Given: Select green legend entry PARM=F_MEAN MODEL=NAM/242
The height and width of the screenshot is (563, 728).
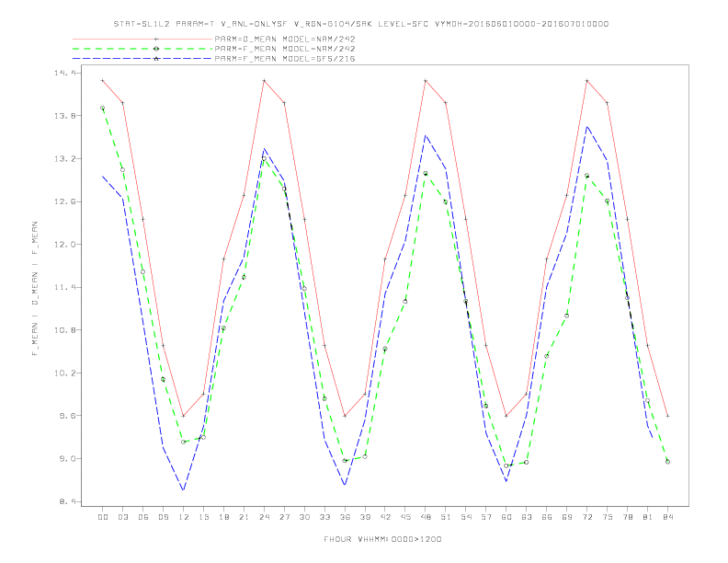Looking at the screenshot, I should [x=285, y=49].
